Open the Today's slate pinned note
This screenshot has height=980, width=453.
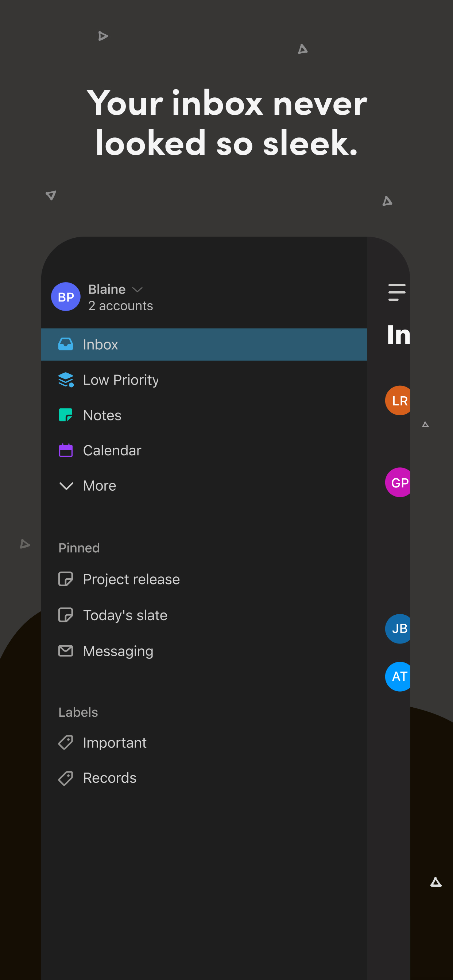pyautogui.click(x=125, y=615)
